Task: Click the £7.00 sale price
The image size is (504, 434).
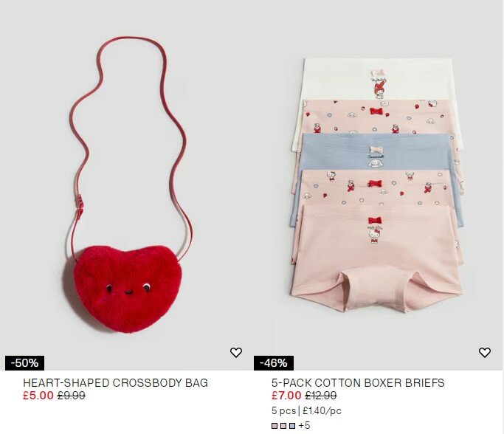Action: click(286, 396)
